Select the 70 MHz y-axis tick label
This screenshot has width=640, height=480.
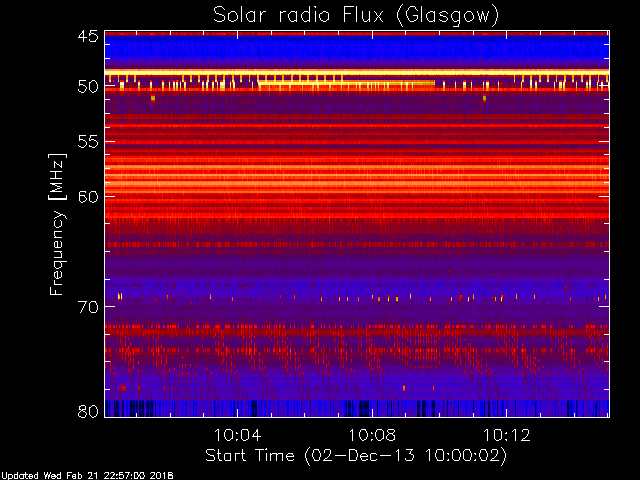tap(87, 306)
